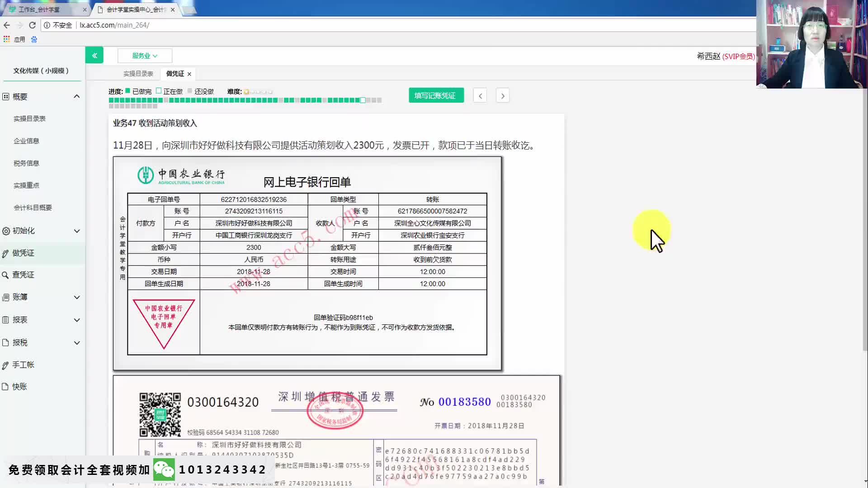Expand the 报表 sidebar section

click(x=20, y=319)
